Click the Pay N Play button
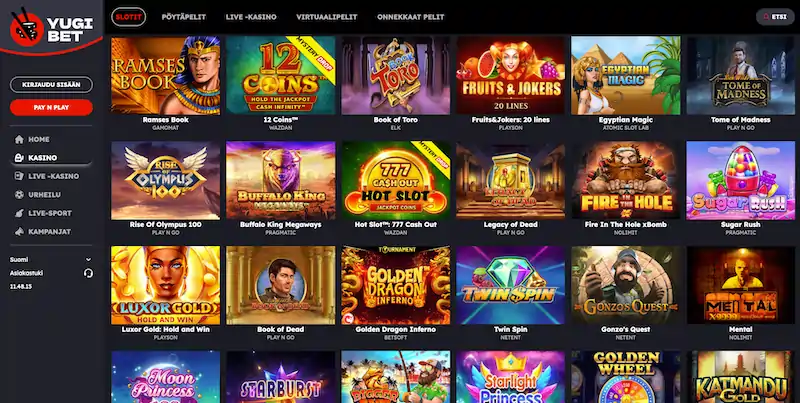Viewport: 800px width, 403px height. click(52, 108)
